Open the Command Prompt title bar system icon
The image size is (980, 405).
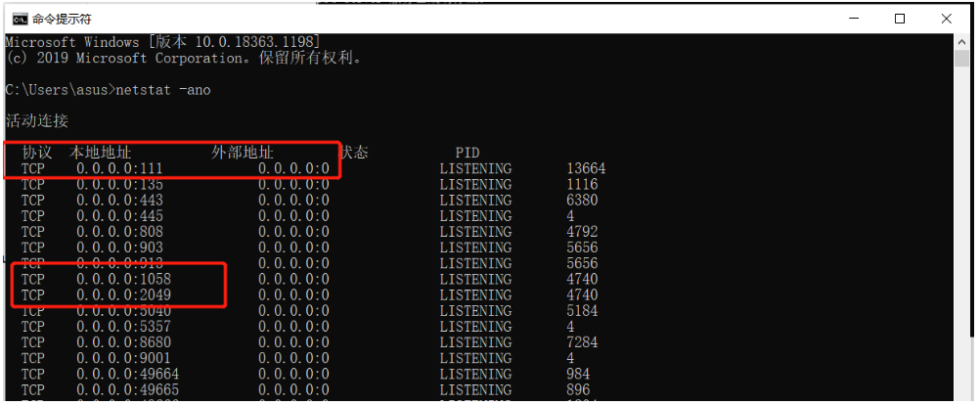point(20,20)
